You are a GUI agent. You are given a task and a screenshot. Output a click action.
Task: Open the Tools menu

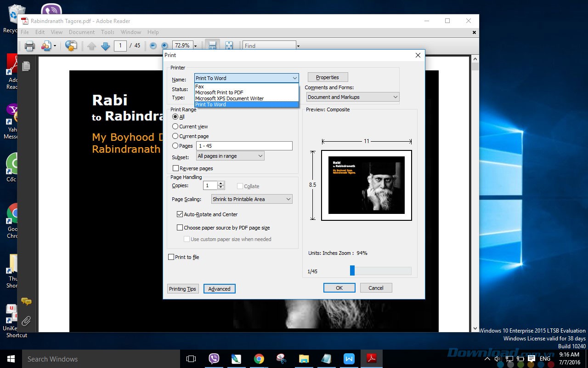tap(107, 32)
